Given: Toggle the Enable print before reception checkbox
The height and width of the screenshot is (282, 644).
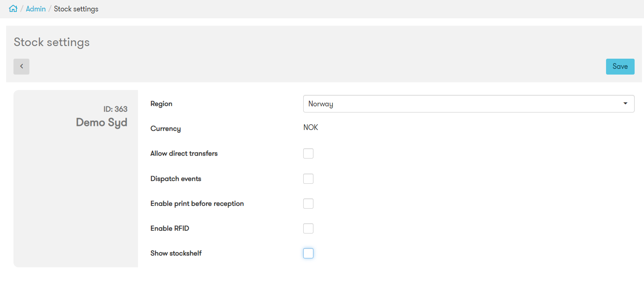Looking at the screenshot, I should tap(308, 204).
